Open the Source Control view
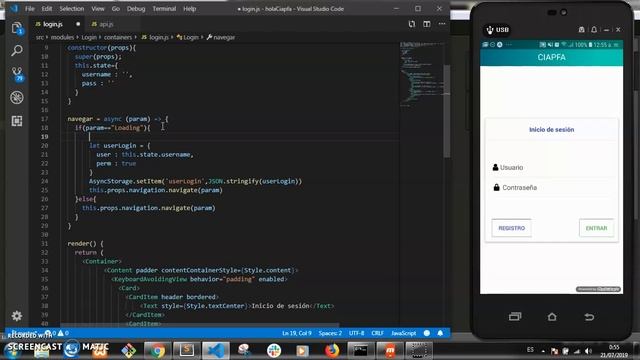This screenshot has height=360, width=640. tap(17, 74)
